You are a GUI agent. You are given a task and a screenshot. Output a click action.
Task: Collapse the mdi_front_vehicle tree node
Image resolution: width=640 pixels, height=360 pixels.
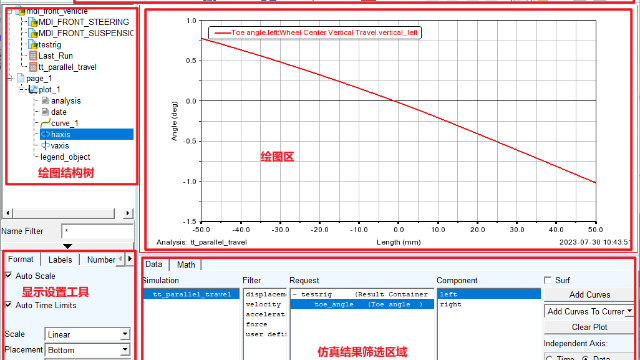coord(10,11)
